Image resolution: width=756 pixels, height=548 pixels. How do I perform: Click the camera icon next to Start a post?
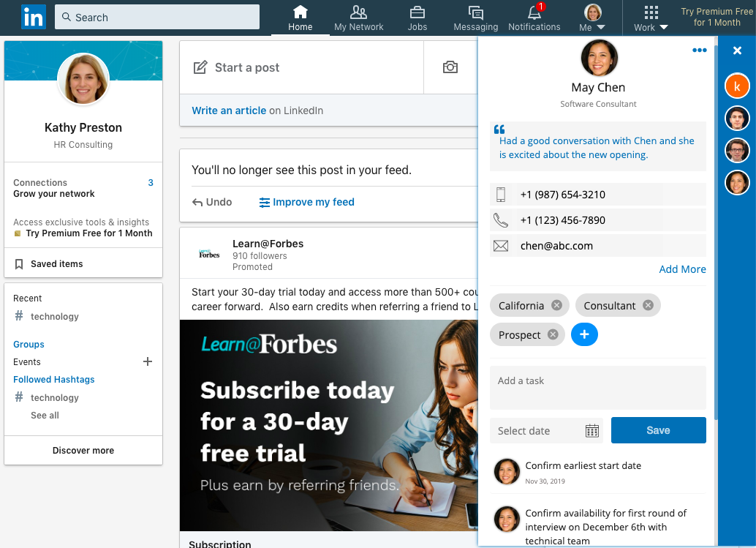click(450, 67)
